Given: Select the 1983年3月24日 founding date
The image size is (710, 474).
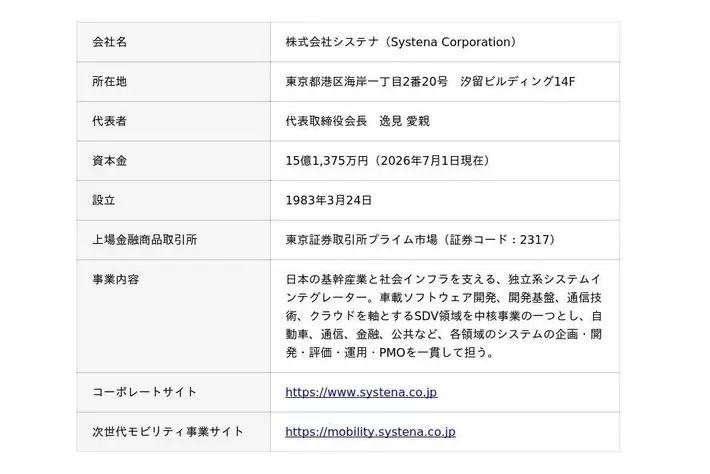Looking at the screenshot, I should 329,201.
